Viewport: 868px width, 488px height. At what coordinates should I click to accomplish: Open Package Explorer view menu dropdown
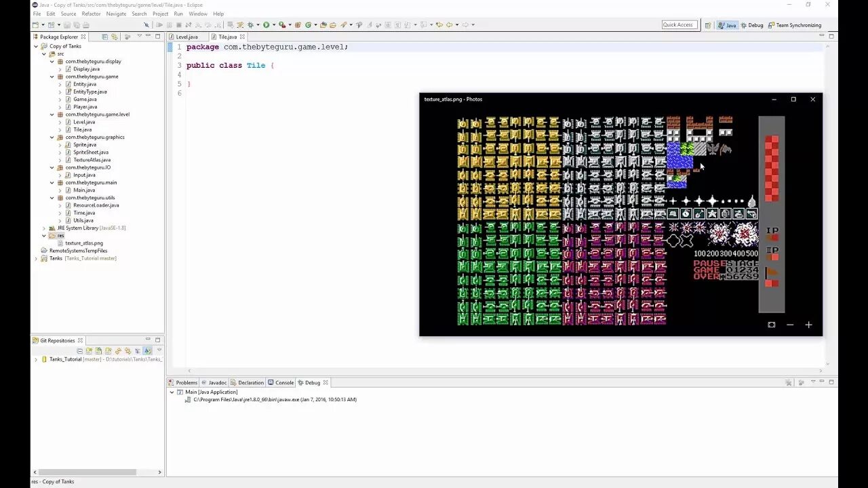coord(139,37)
